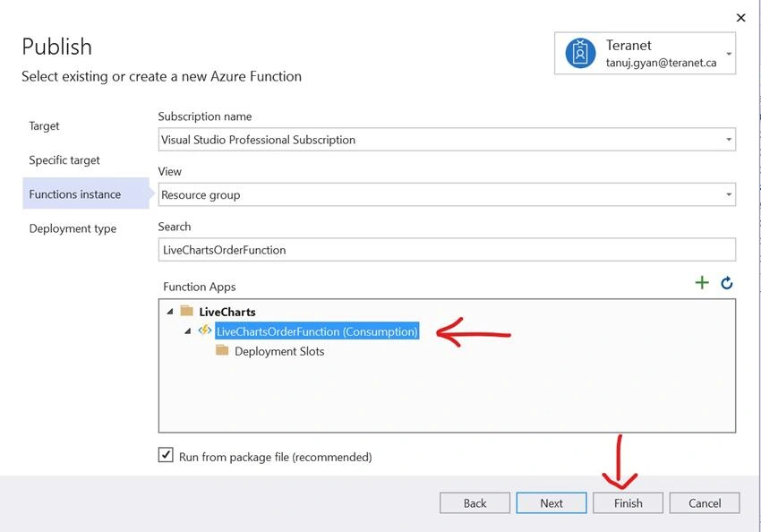The image size is (761, 532).
Task: Click the green plus to create new Function App
Action: [702, 282]
